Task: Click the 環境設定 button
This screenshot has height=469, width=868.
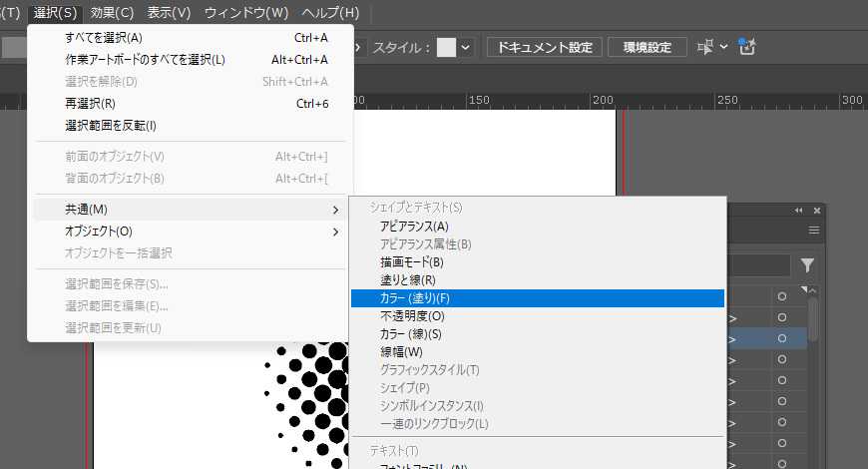Action: pos(648,47)
